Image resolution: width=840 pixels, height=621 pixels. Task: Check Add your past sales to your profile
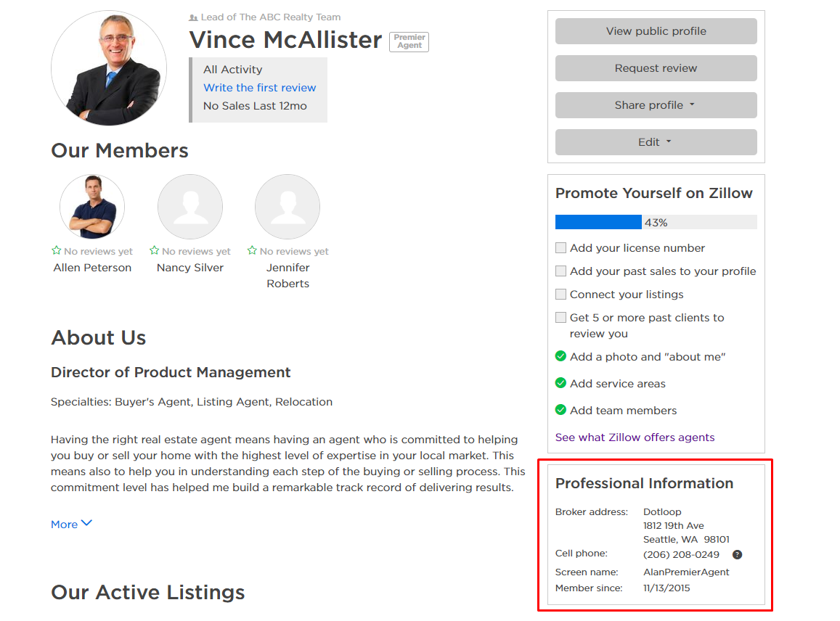click(560, 271)
